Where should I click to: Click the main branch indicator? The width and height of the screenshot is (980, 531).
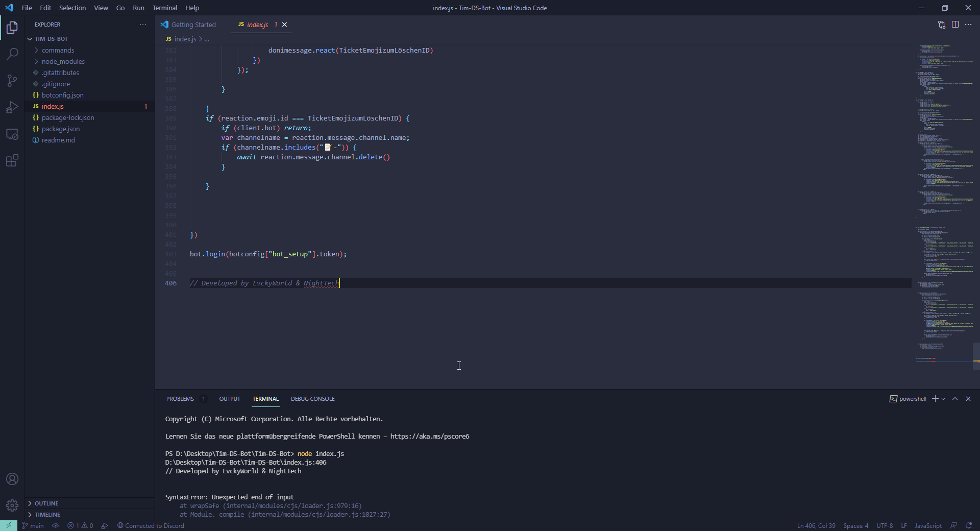[33, 525]
